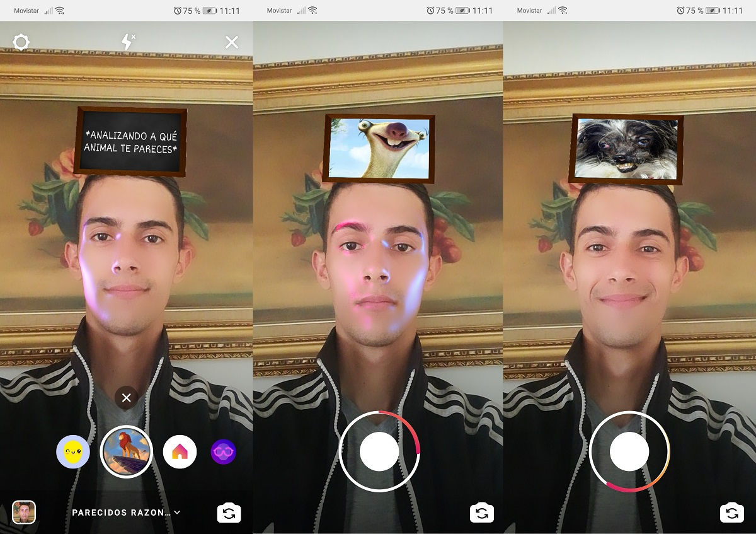This screenshot has width=756, height=534.
Task: Expand the PARECIDOS RAZON… filter name dropdown
Action: (x=126, y=513)
